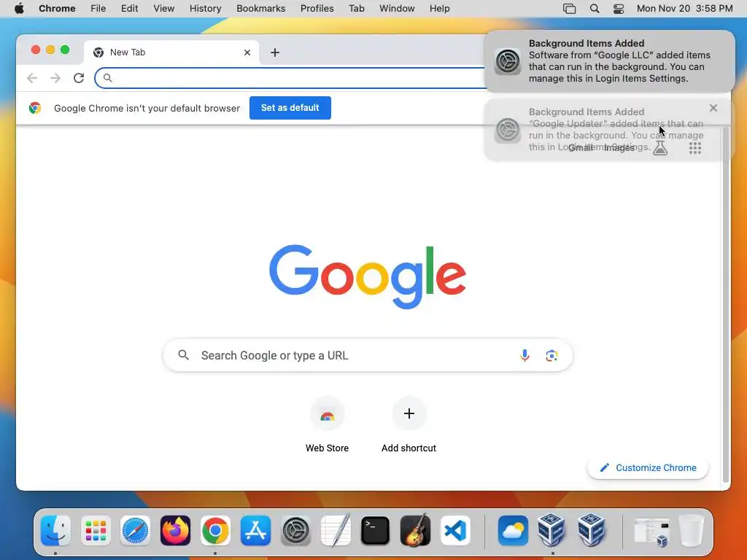Go forward with the forward arrow
This screenshot has width=747, height=560.
[55, 78]
